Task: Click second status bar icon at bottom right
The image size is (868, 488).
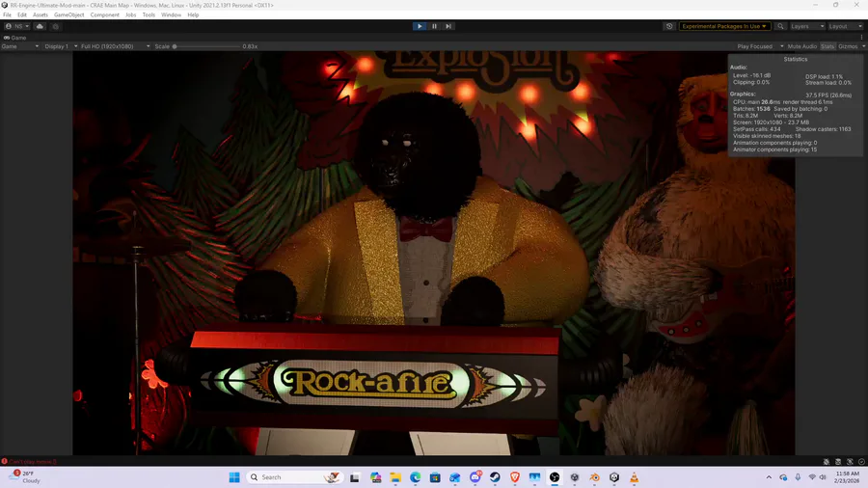Action: pos(838,461)
